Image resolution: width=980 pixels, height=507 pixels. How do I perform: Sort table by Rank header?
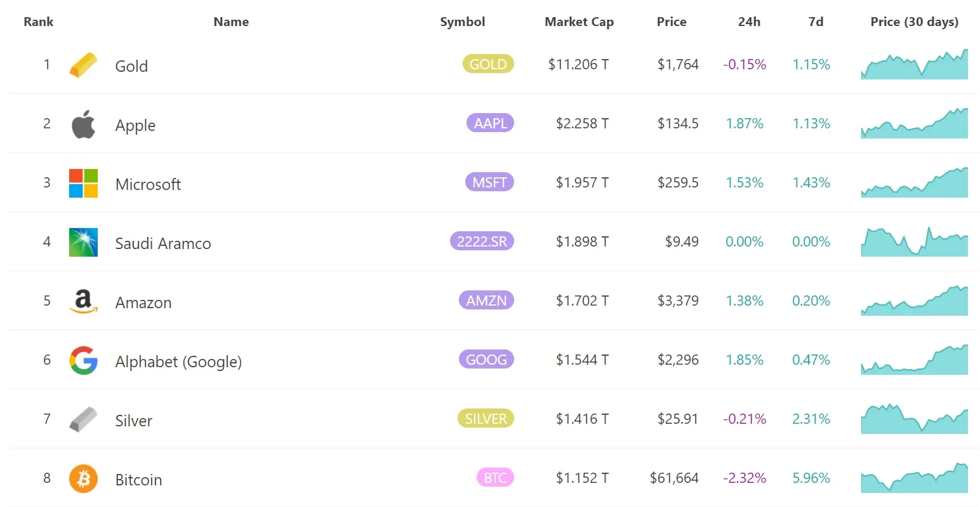(x=39, y=22)
